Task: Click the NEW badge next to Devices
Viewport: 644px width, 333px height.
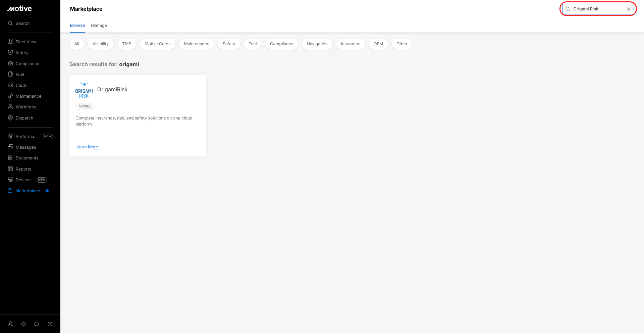Action: (x=42, y=180)
